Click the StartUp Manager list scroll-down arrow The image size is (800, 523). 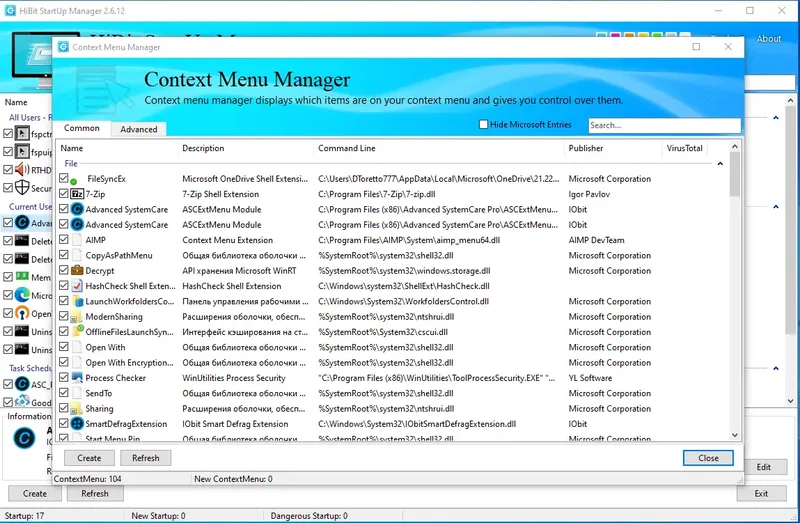(x=790, y=401)
